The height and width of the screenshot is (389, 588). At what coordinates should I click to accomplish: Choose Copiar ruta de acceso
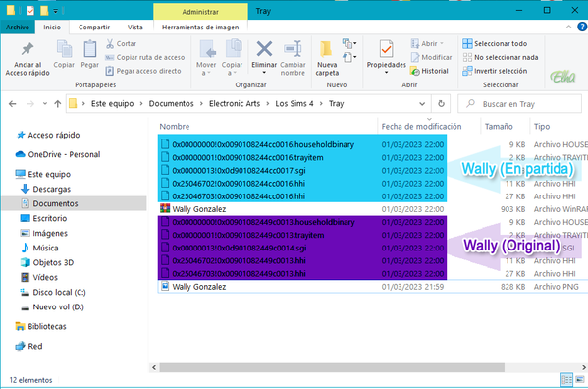click(145, 57)
